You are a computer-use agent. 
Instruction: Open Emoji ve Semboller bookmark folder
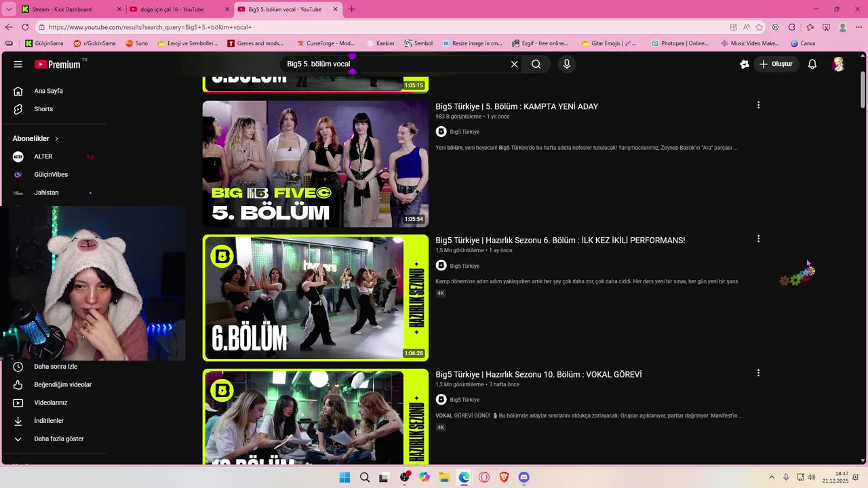coord(187,43)
